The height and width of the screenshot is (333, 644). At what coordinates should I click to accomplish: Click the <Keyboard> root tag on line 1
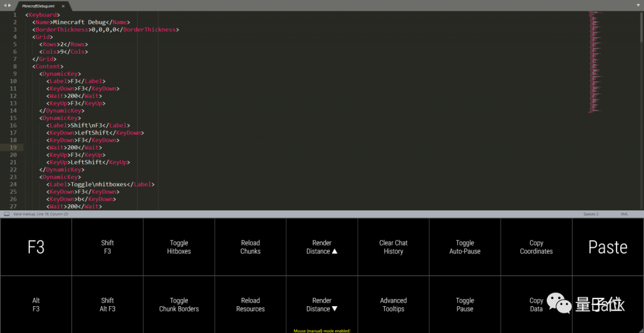point(43,15)
